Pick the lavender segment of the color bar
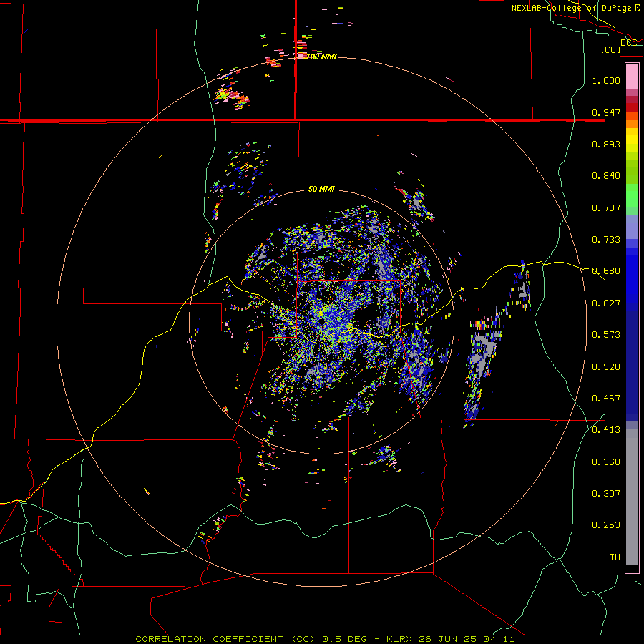The image size is (644, 644). tap(632, 227)
